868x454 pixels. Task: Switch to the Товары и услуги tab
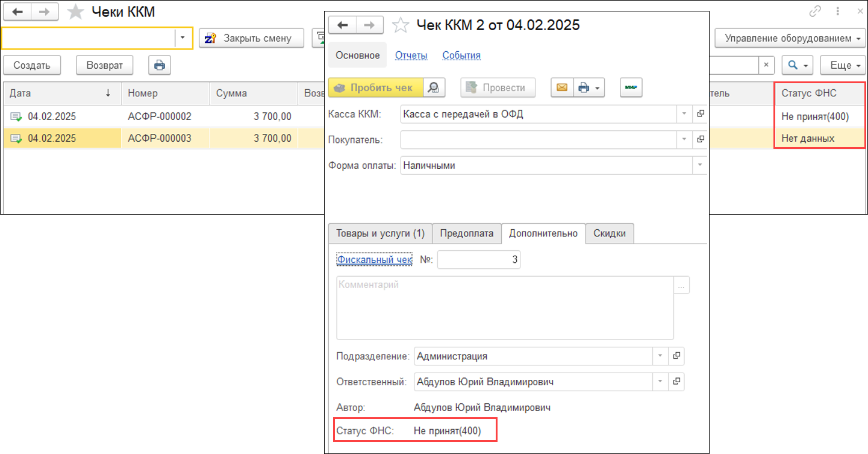tap(380, 233)
